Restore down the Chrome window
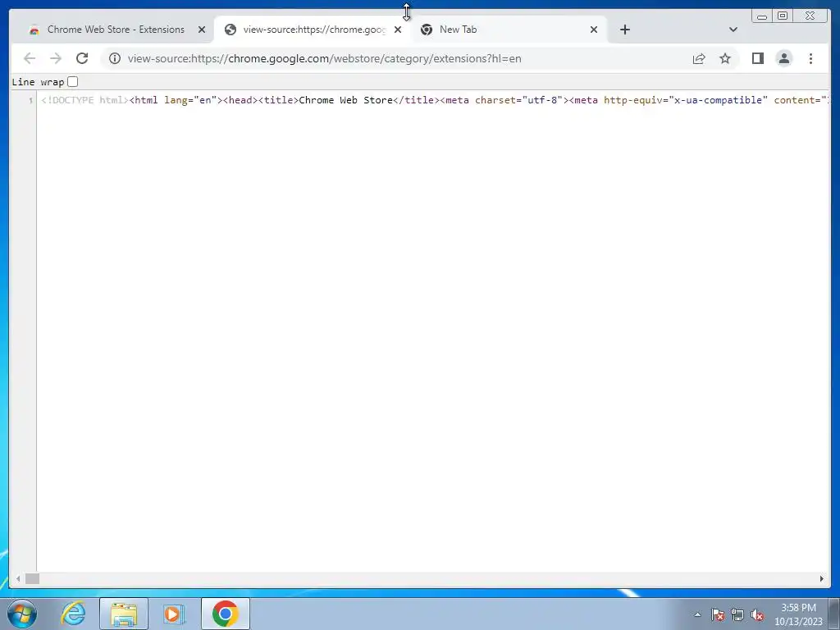 782,16
